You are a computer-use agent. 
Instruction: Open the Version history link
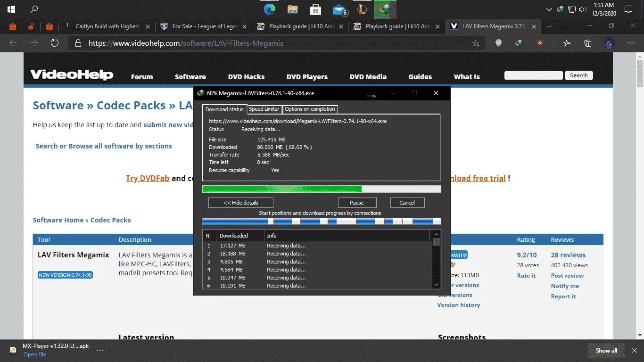pyautogui.click(x=459, y=305)
